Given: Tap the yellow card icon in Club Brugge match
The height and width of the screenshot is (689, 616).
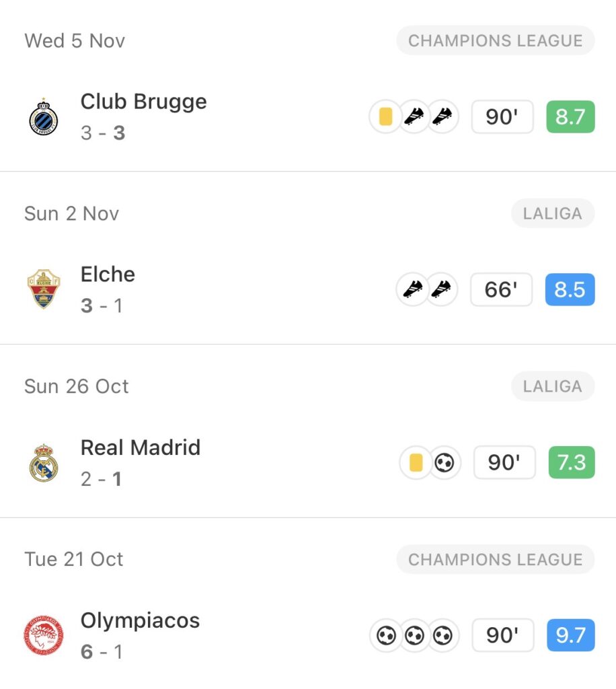Looking at the screenshot, I should click(385, 117).
